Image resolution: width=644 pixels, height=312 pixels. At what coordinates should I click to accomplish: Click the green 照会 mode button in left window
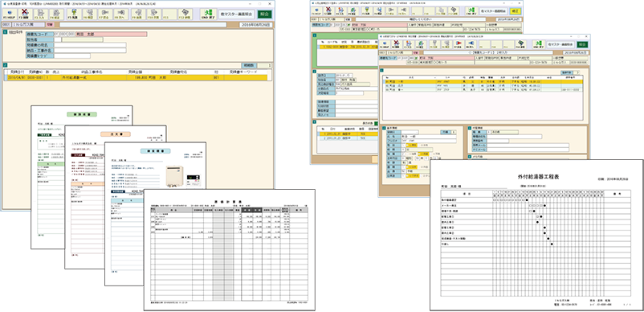pos(265,14)
